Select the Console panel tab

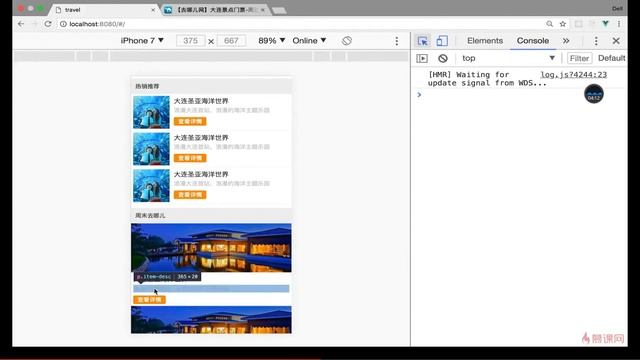[x=533, y=41]
